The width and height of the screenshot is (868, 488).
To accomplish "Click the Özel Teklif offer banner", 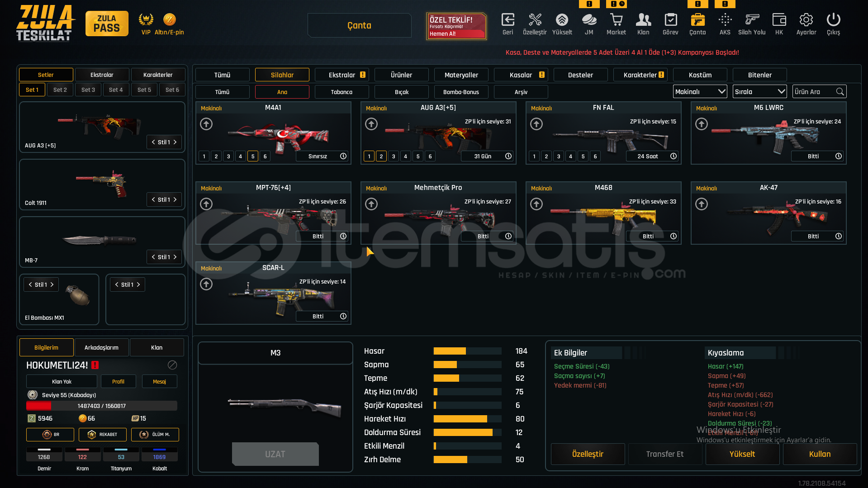I will point(456,26).
